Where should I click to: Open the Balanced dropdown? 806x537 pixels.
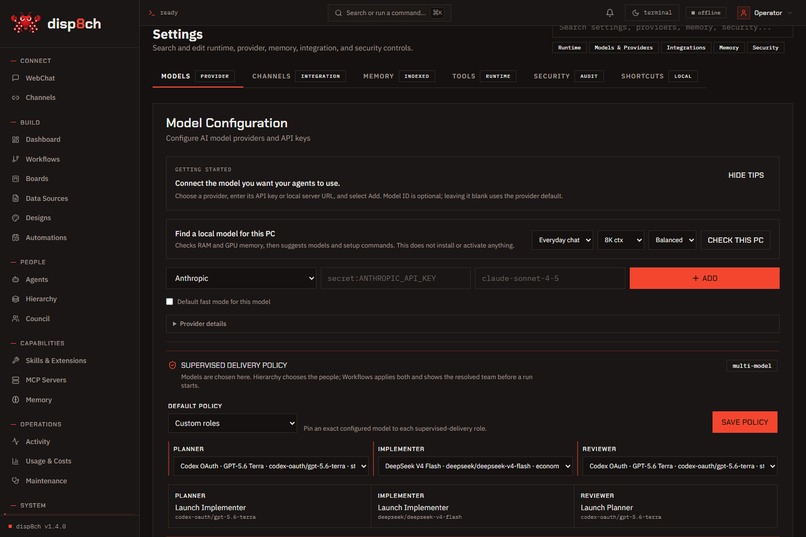tap(673, 240)
